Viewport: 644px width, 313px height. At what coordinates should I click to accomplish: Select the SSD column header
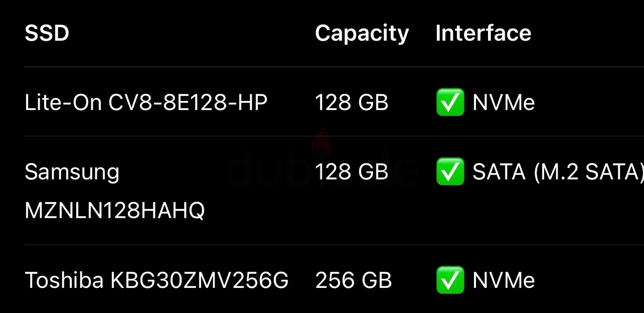click(x=47, y=33)
